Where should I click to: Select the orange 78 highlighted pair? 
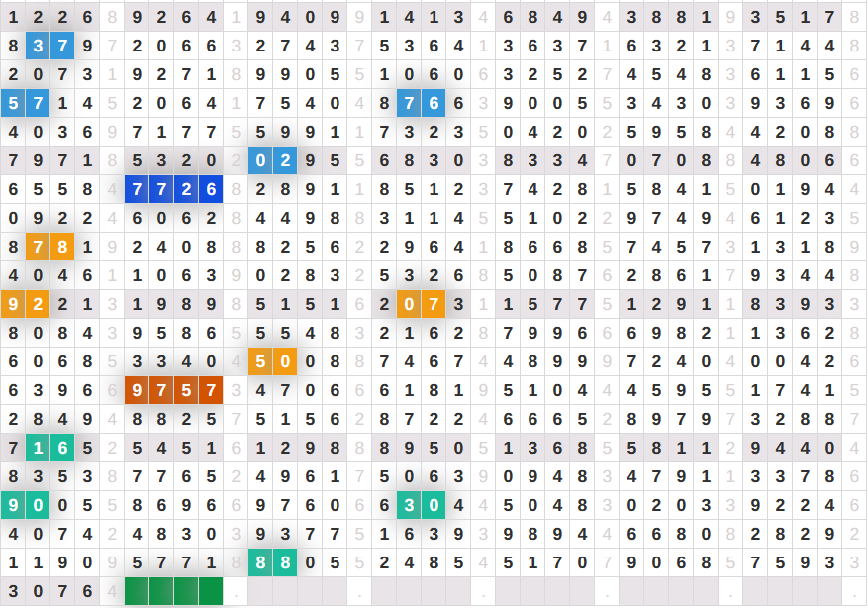point(49,247)
